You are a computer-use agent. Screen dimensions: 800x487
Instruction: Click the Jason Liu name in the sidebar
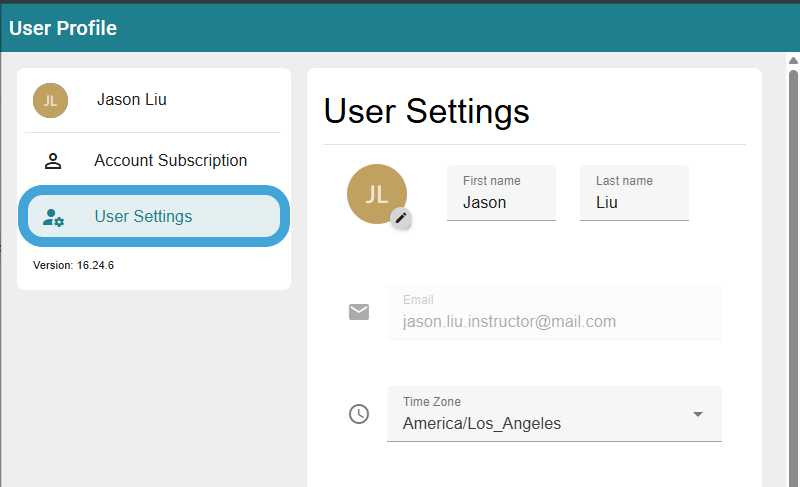[132, 100]
